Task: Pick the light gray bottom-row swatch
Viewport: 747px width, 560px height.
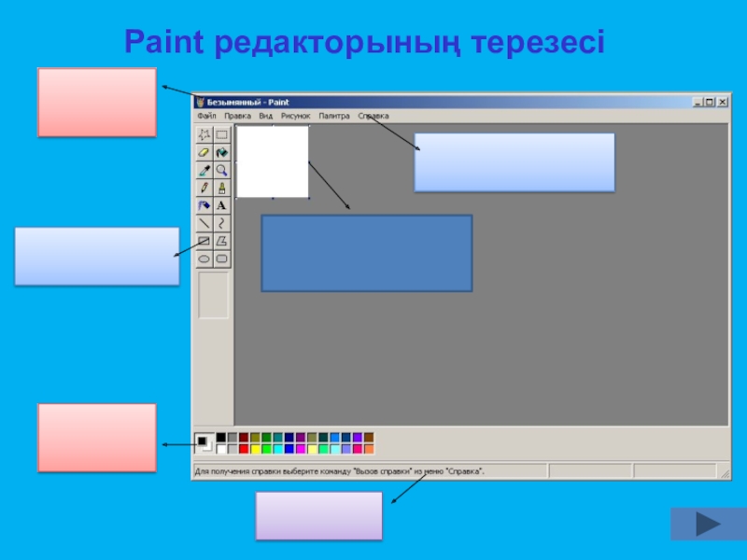Action: tap(233, 449)
